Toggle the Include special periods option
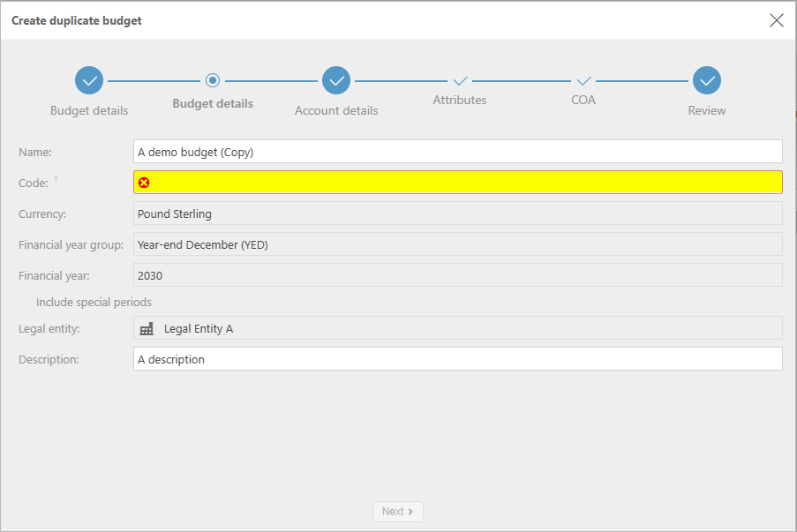Screen dimensions: 797x532 tap(94, 302)
